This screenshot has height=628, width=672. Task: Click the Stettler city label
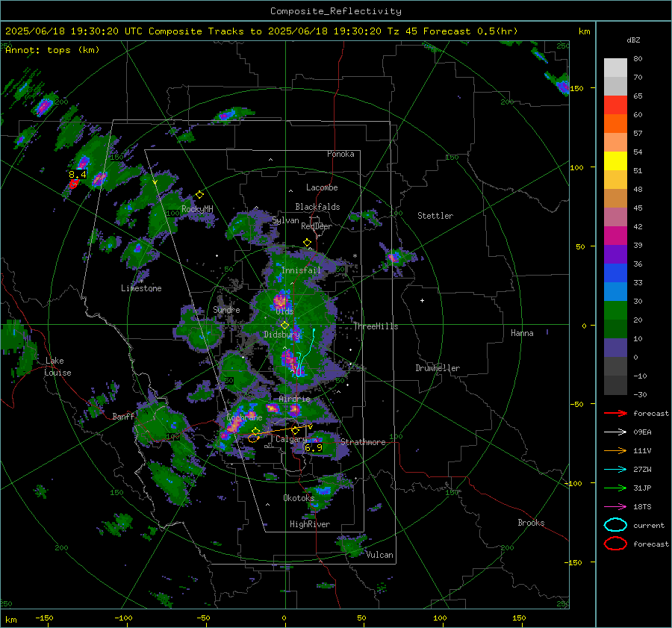pos(435,216)
